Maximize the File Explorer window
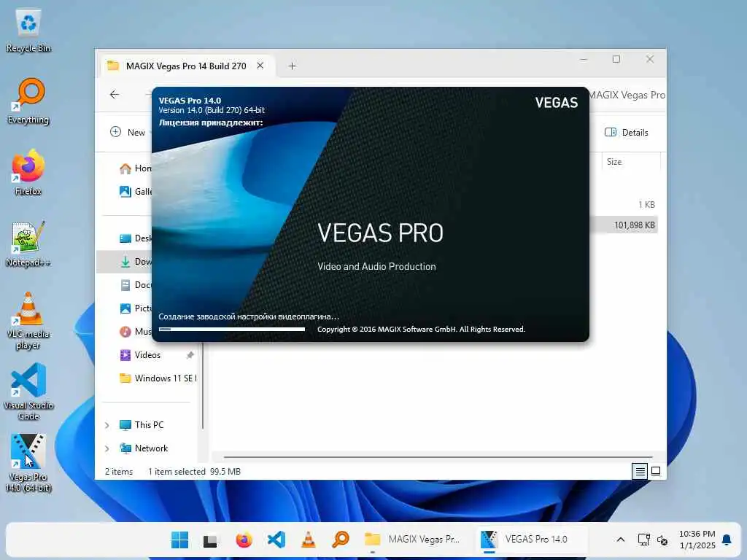 tap(616, 60)
